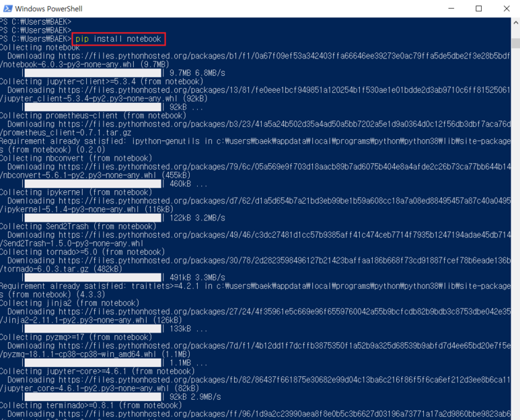This screenshot has width=520, height=420.
Task: Click the "Collecting prometheus-client" line
Action: [93, 116]
